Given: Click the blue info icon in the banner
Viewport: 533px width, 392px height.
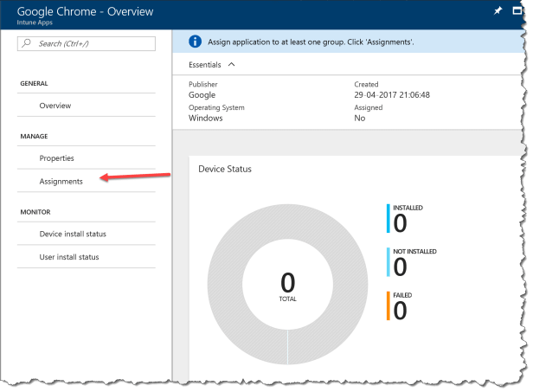Looking at the screenshot, I should [x=195, y=42].
